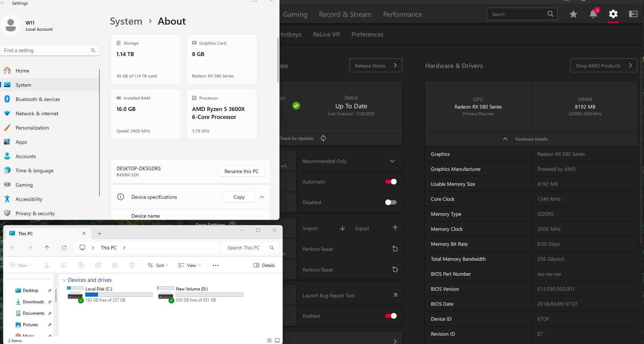Image resolution: width=644 pixels, height=344 pixels.
Task: Open Performance tab in AMD Software
Action: 402,14
